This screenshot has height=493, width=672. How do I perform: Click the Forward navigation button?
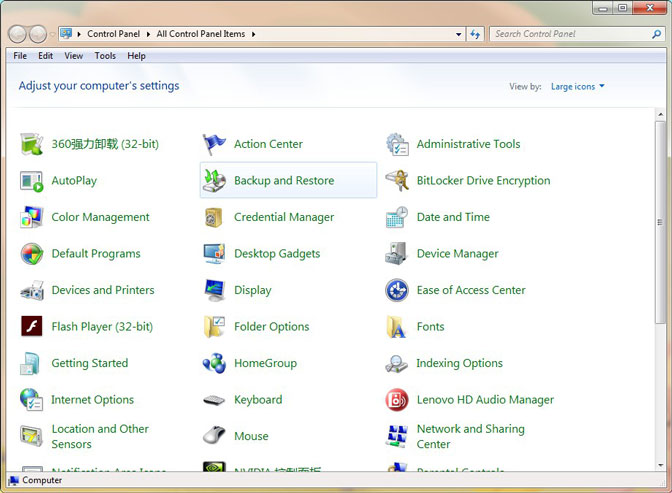(38, 34)
